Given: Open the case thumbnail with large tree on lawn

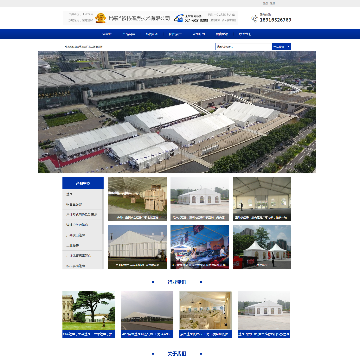Looking at the screenshot, I should [88, 314].
